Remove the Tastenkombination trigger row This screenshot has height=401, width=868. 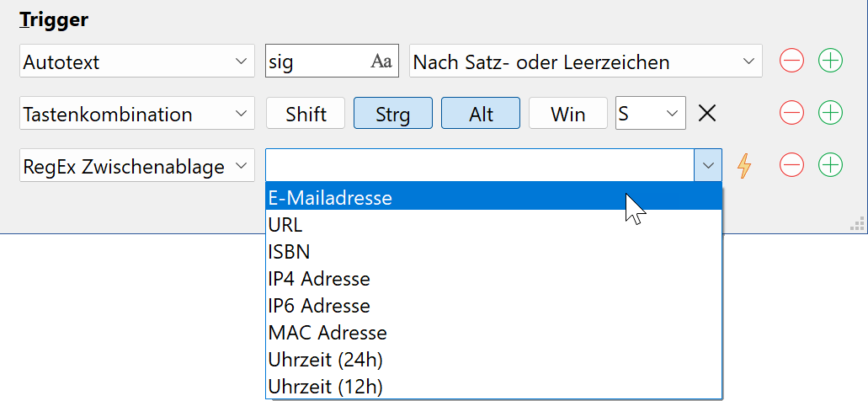791,113
